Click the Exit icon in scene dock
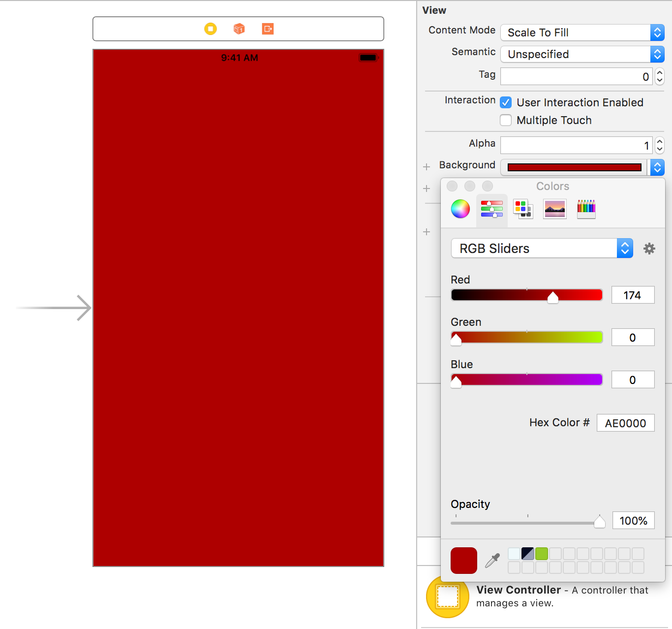The height and width of the screenshot is (629, 672). tap(268, 29)
